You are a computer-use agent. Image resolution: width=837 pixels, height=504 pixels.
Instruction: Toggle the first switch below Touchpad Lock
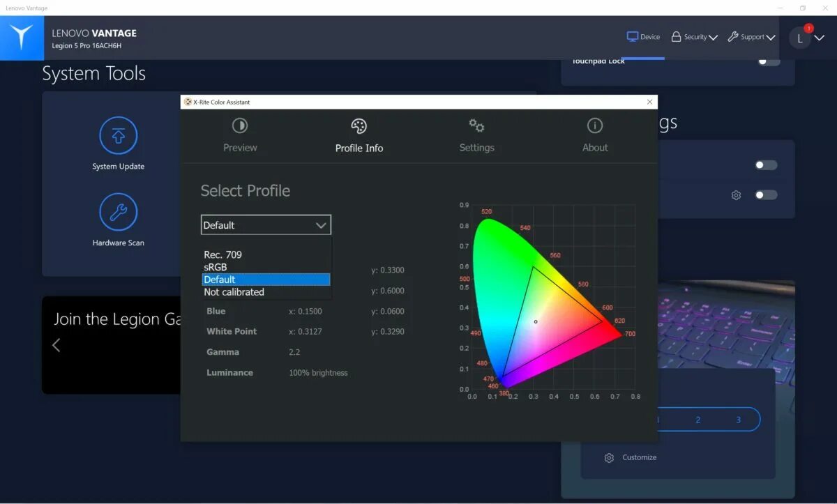766,165
